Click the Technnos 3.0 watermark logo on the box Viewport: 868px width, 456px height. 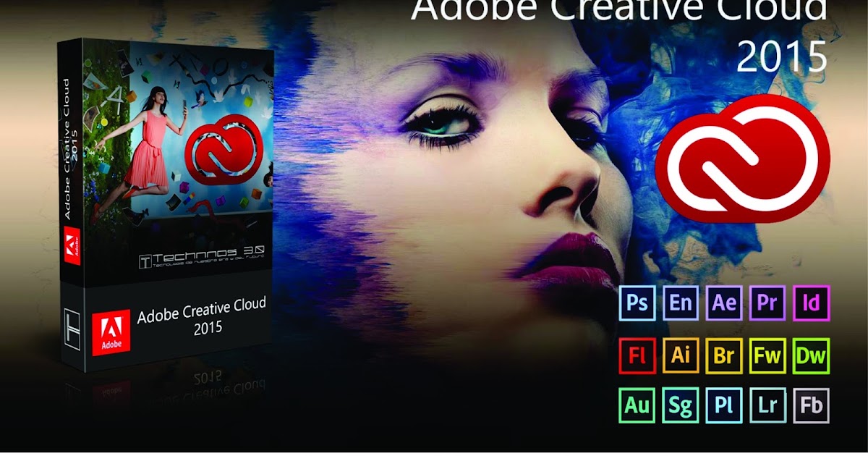[x=201, y=258]
